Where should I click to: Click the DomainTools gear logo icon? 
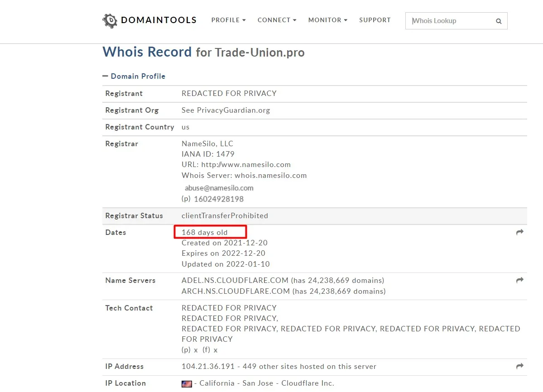tap(110, 21)
